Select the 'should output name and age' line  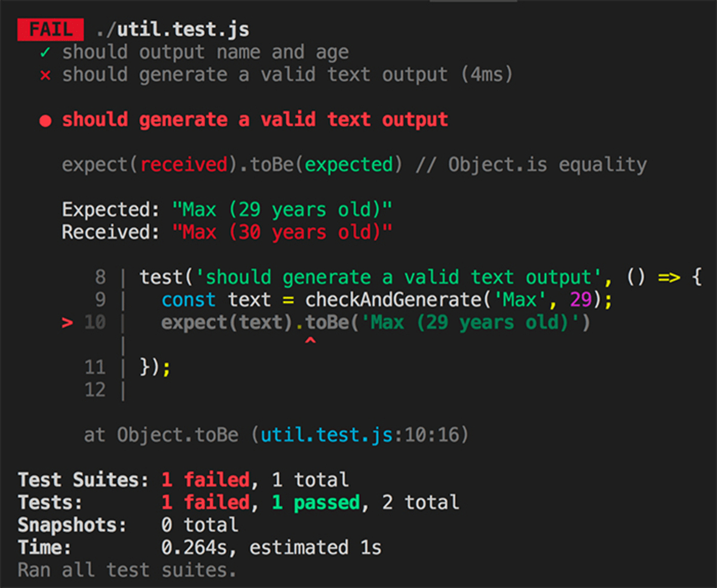206,52
